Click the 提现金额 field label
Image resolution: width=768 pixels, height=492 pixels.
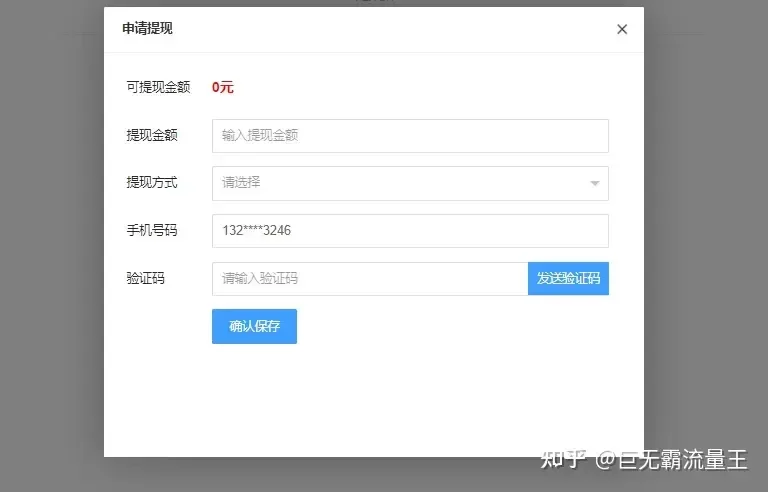coord(152,135)
